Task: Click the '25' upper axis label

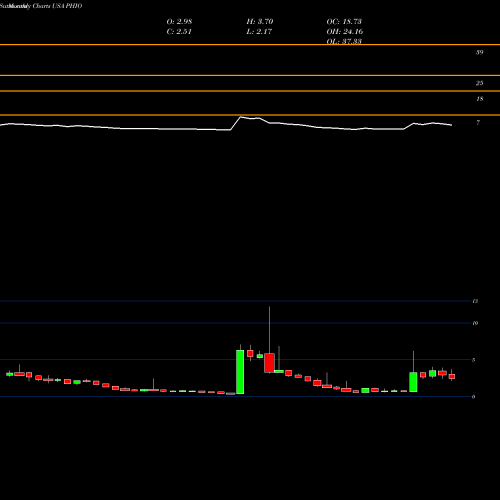Action: 479,83
